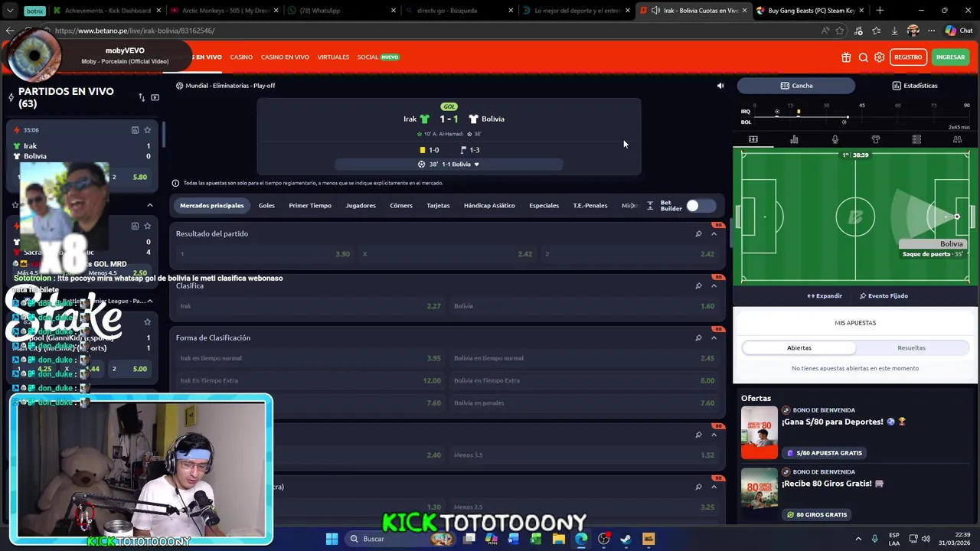
Task: Collapse the market with 2.40 and Menos 3.5 odds
Action: pos(714,435)
